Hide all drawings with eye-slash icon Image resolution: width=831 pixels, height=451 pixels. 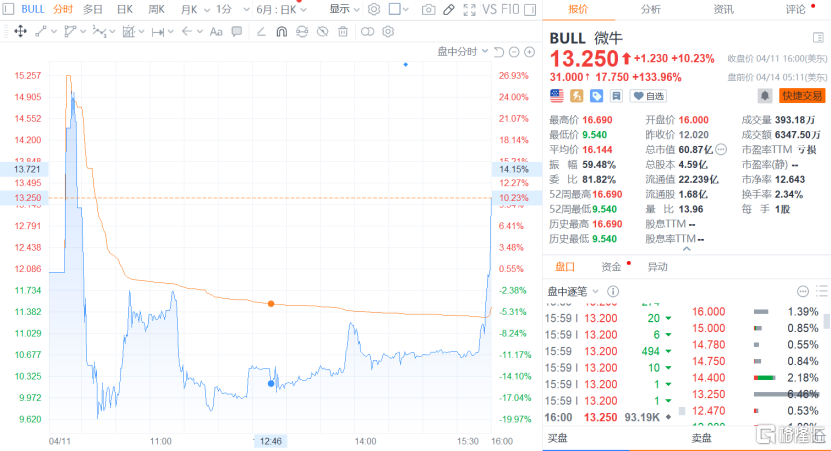coord(322,32)
